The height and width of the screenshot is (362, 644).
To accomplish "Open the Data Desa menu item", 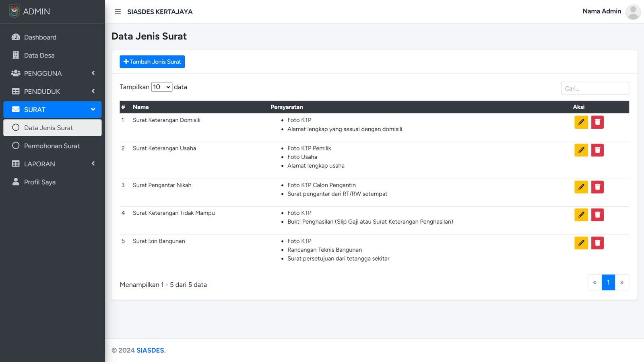I will point(39,55).
